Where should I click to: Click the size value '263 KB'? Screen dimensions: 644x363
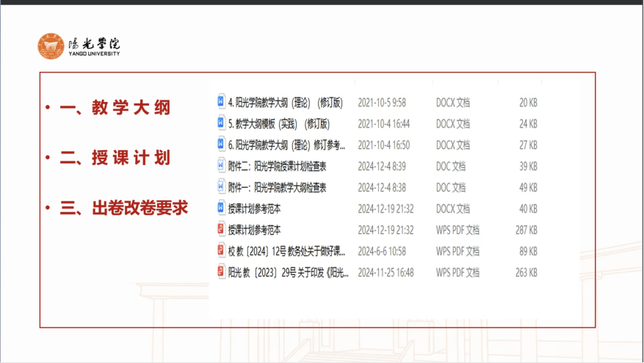click(527, 273)
